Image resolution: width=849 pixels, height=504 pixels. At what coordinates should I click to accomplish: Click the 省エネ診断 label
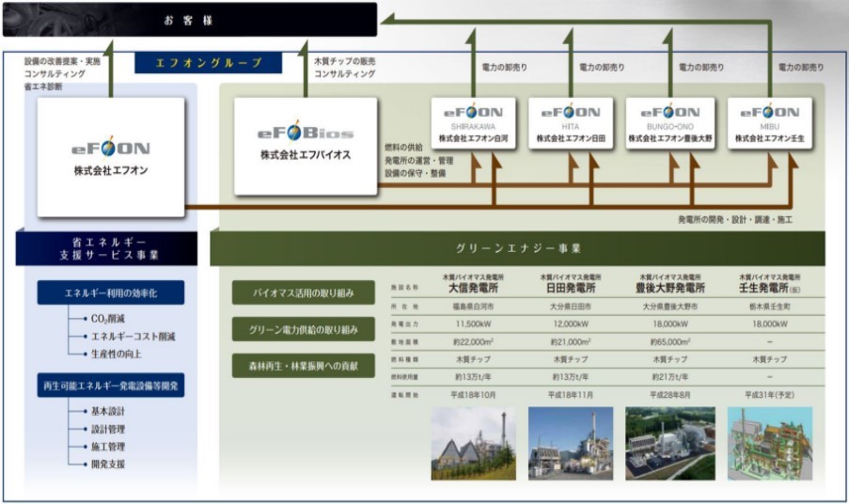(42, 87)
